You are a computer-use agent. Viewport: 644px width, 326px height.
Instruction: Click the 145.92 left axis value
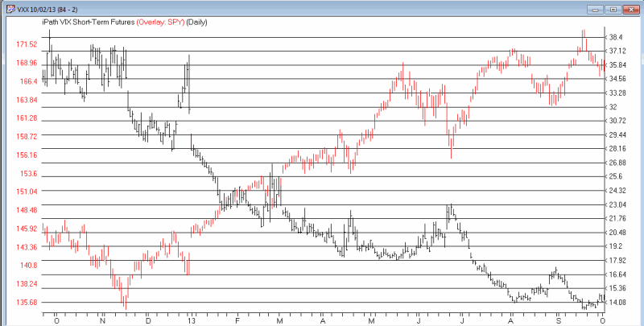pos(27,229)
